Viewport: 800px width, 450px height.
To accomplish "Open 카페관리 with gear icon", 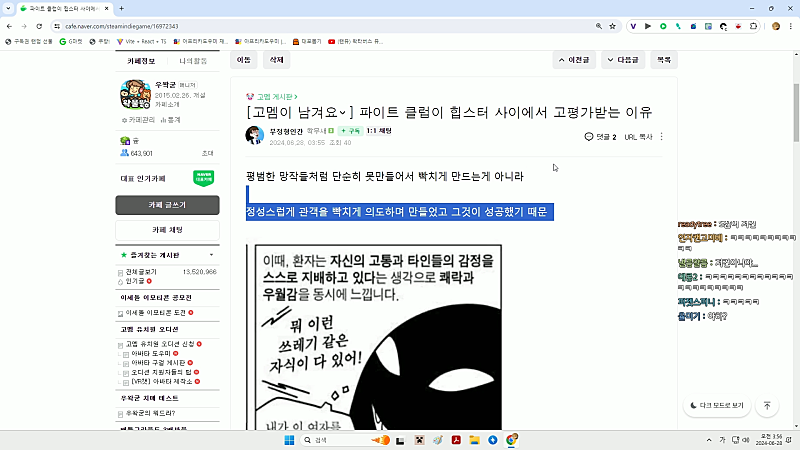I will (x=138, y=120).
